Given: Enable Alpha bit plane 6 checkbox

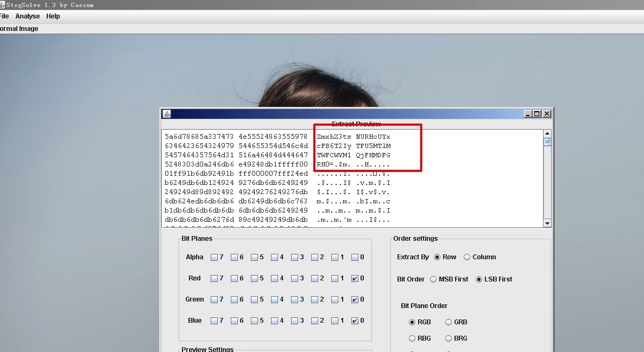Looking at the screenshot, I should (x=234, y=257).
